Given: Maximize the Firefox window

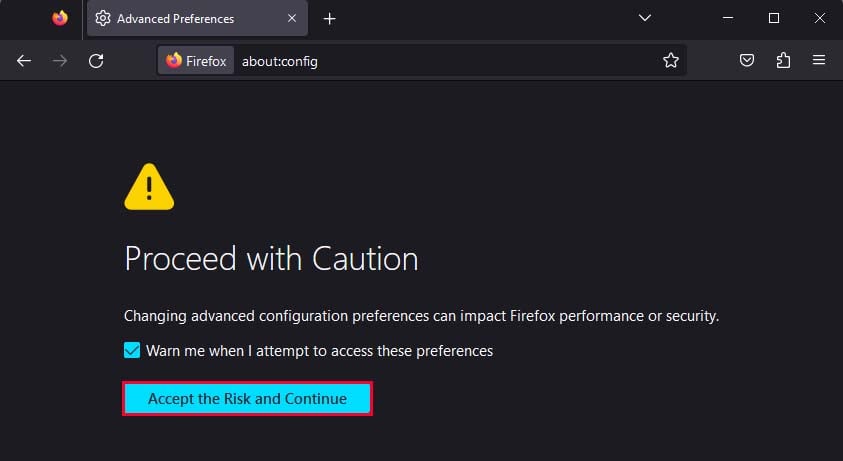Looking at the screenshot, I should (773, 18).
